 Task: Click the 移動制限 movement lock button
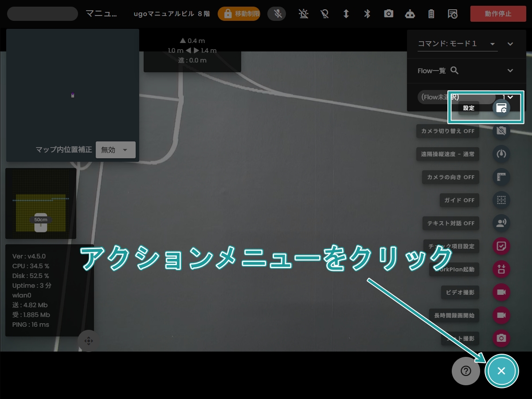(239, 14)
